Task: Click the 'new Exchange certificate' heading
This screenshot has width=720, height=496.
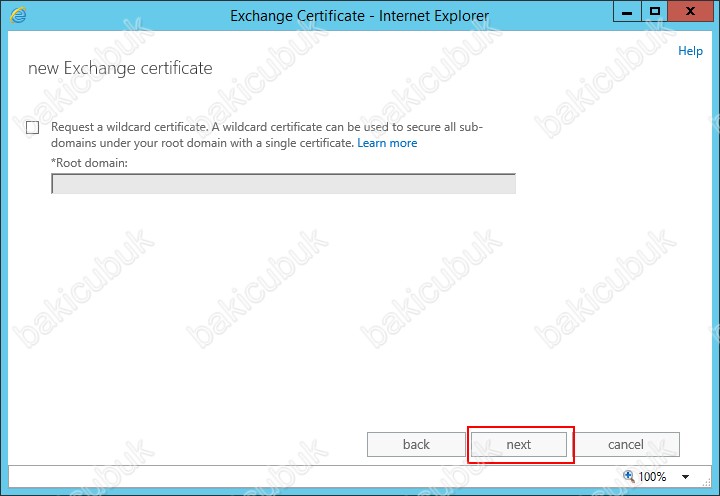Action: coord(120,68)
